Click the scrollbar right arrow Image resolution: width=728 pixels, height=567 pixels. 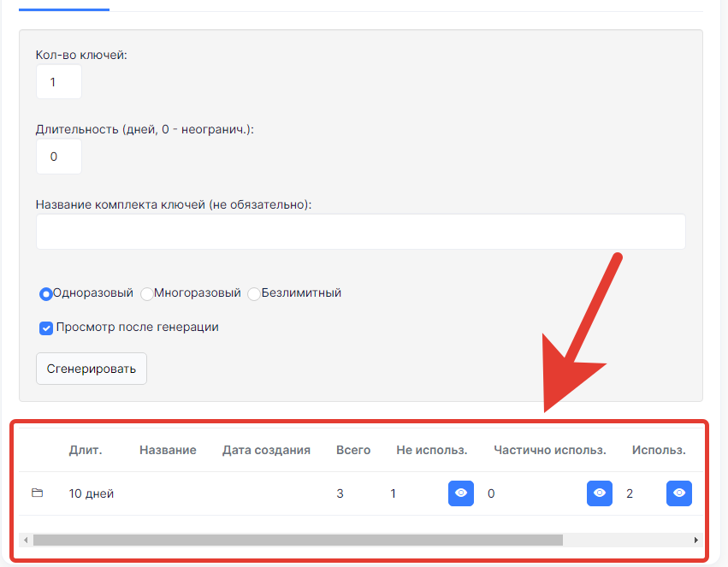(695, 540)
